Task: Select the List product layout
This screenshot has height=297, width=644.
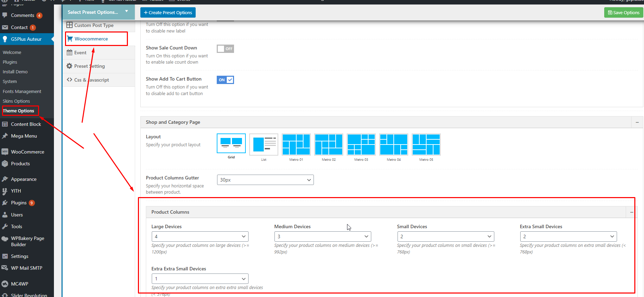Action: (264, 145)
